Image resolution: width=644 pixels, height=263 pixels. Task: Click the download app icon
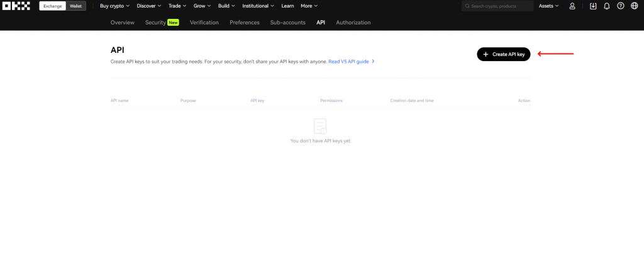(x=593, y=6)
